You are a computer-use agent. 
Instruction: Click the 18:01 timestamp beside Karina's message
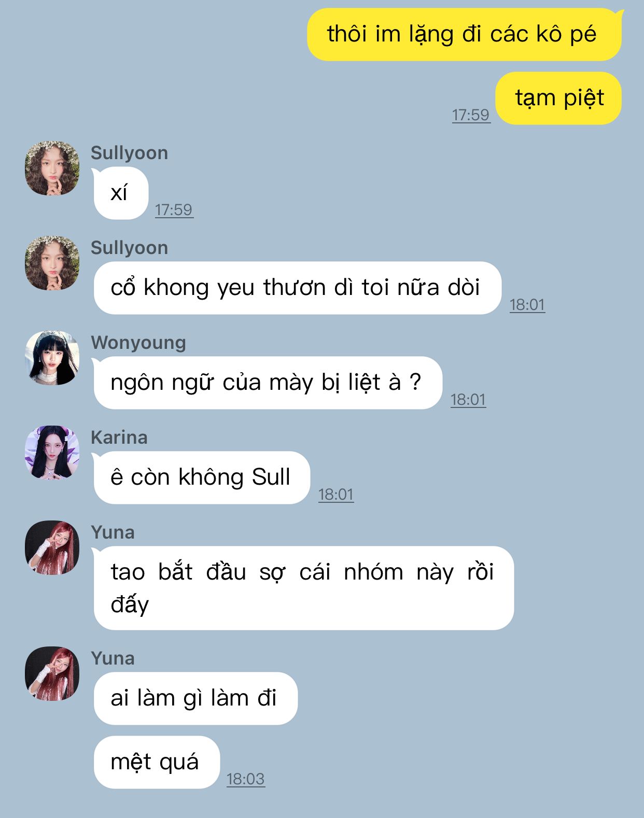336,494
